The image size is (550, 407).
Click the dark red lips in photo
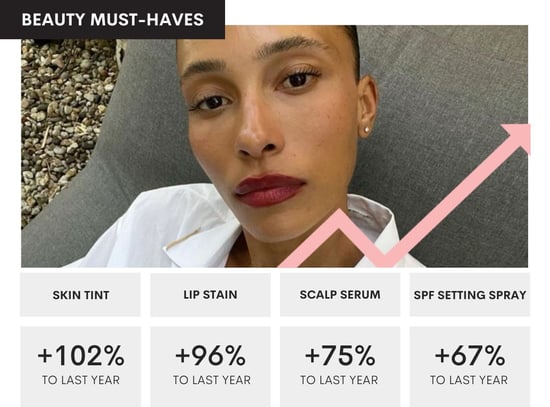click(269, 191)
